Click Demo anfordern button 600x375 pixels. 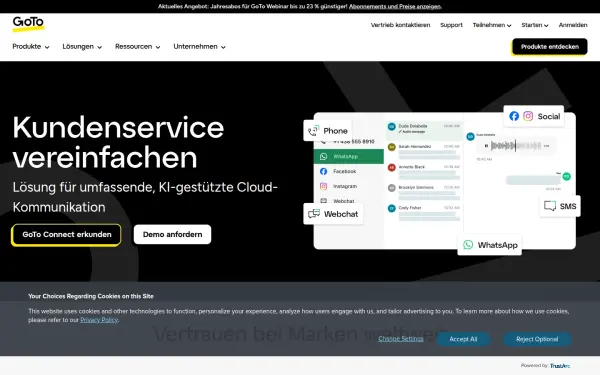click(172, 235)
